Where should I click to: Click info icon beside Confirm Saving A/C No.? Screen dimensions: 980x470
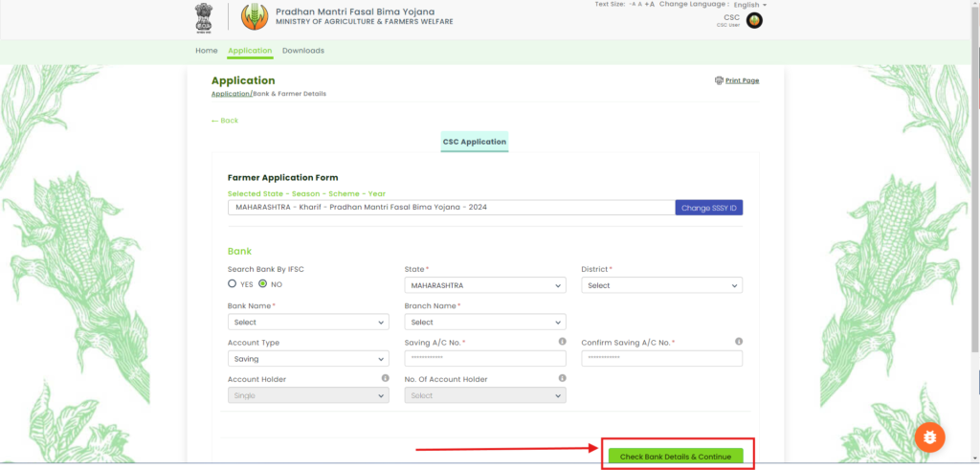click(x=739, y=342)
